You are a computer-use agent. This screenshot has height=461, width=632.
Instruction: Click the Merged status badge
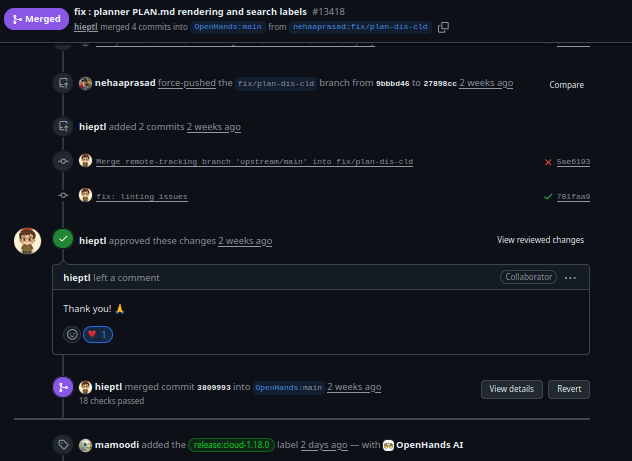click(36, 19)
